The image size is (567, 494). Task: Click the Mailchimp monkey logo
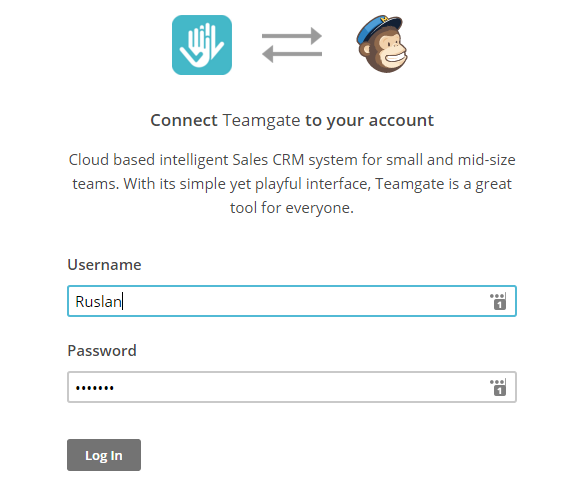tap(382, 44)
